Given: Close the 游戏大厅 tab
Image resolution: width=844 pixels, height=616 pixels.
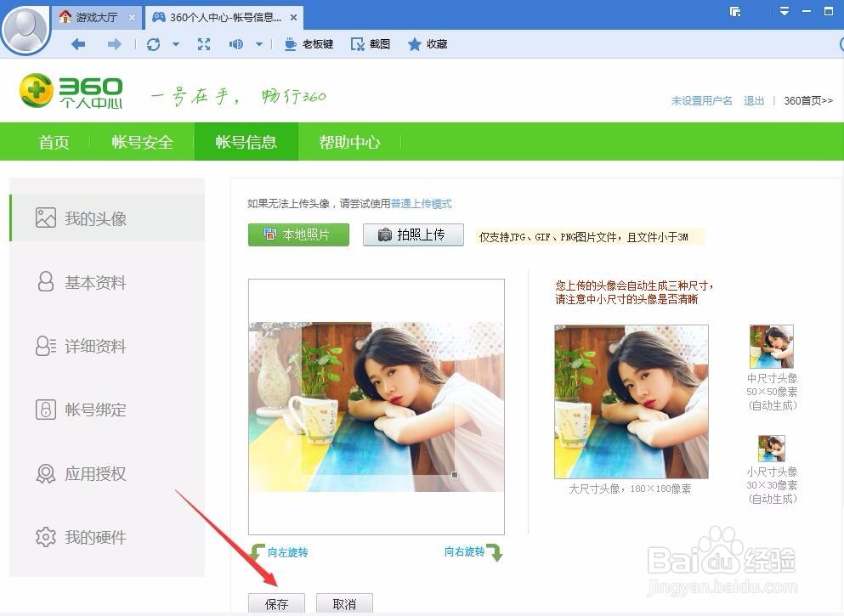Looking at the screenshot, I should pyautogui.click(x=132, y=18).
